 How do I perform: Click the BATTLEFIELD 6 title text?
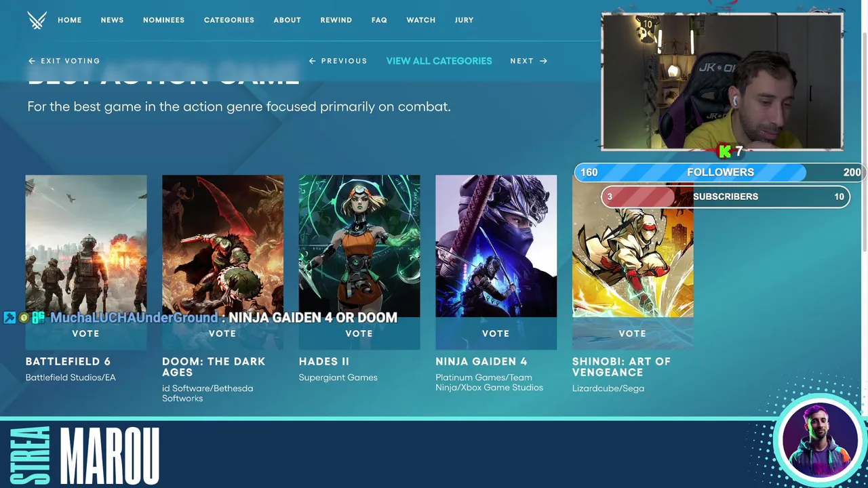coord(68,361)
